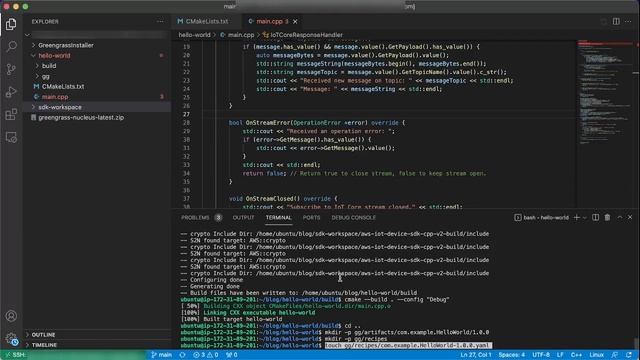640x360 pixels.
Task: Open editor more actions ellipsis
Action: click(x=628, y=21)
